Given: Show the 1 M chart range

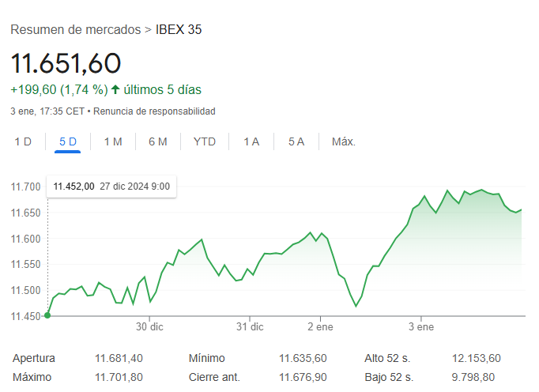Looking at the screenshot, I should coord(113,141).
